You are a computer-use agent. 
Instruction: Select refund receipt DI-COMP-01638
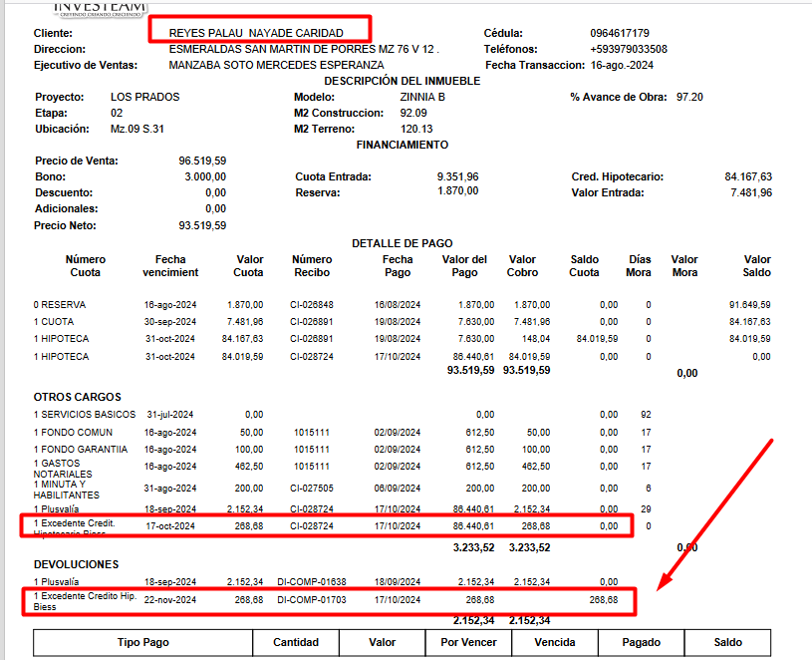coord(310,581)
